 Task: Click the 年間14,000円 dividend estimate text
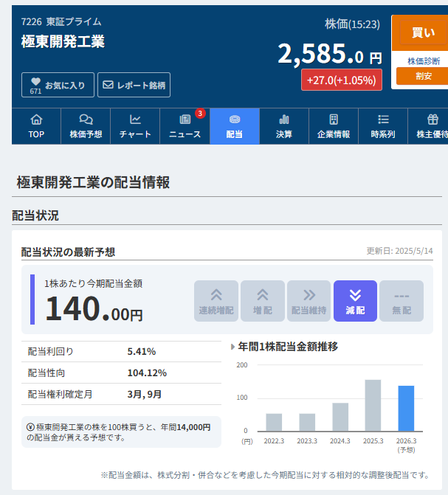(x=185, y=427)
